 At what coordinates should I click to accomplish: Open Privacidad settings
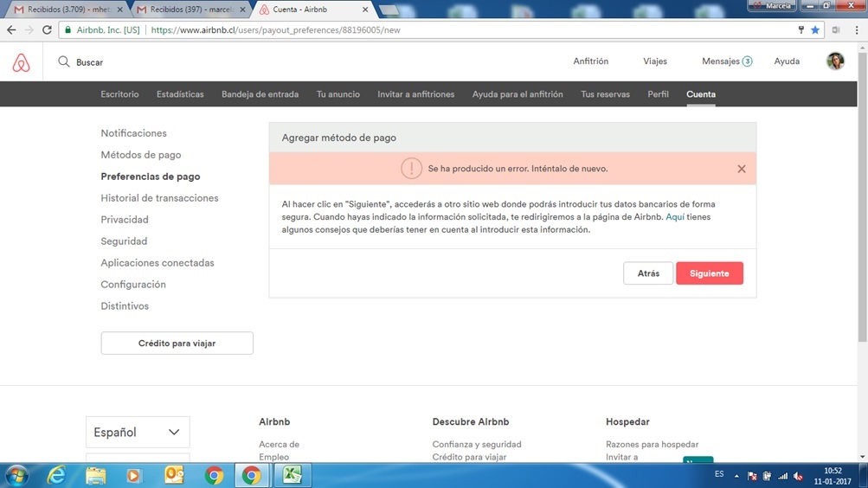pos(125,220)
